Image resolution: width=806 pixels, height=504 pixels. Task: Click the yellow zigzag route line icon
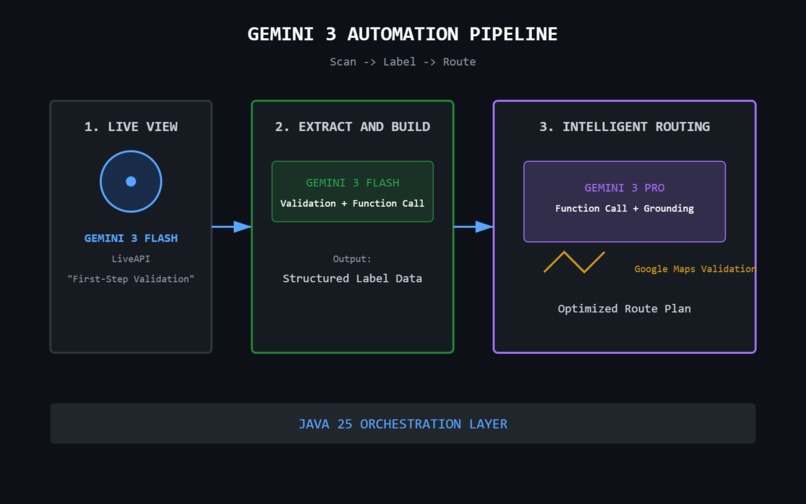(x=574, y=262)
